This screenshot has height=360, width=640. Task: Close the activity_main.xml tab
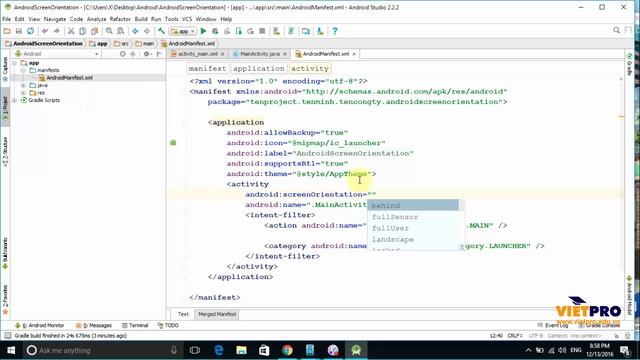click(x=222, y=54)
